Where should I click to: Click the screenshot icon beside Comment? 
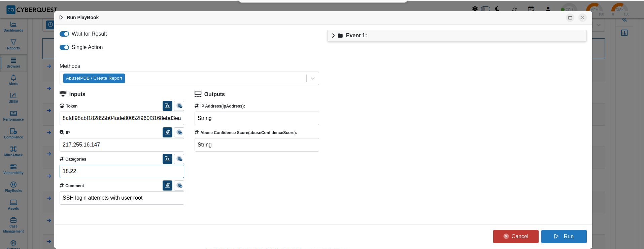pyautogui.click(x=167, y=185)
